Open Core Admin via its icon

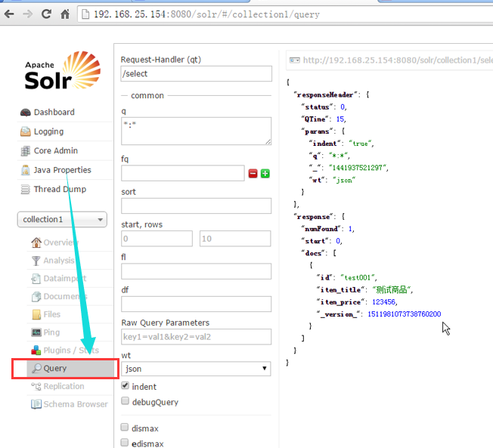[26, 151]
